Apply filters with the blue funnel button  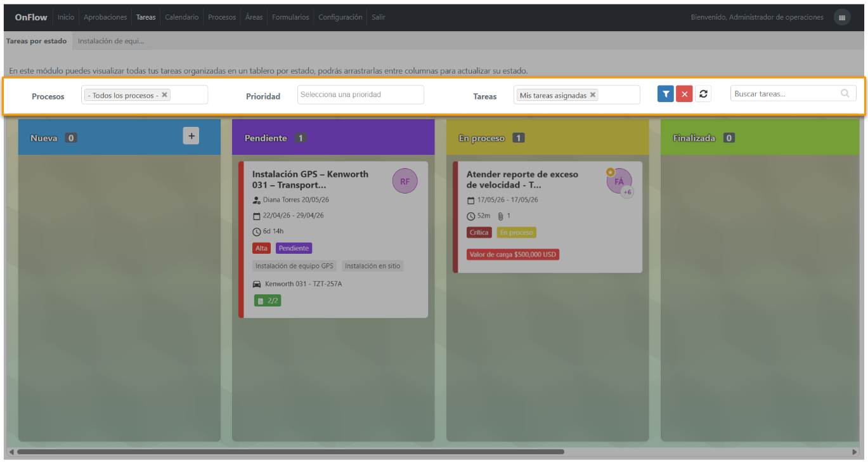point(666,94)
